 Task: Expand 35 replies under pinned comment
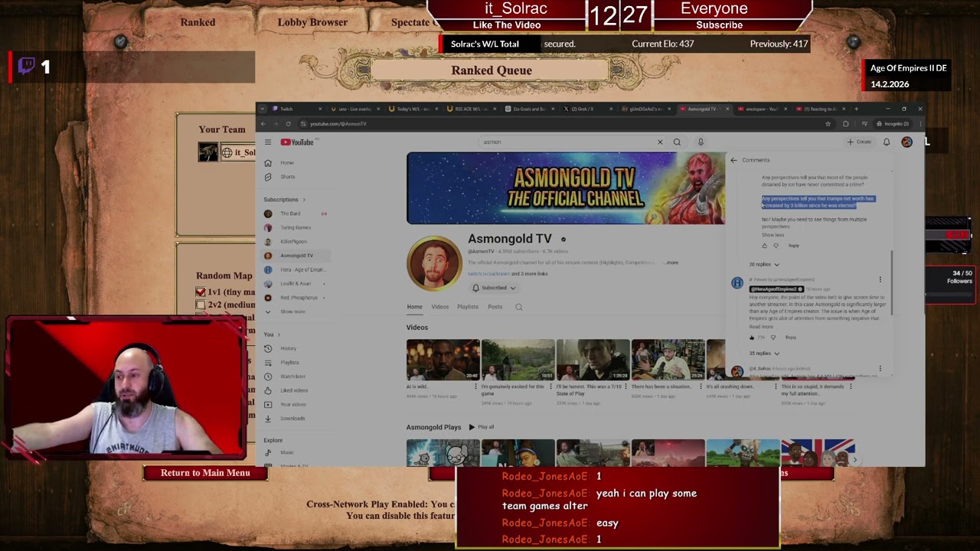coord(764,354)
